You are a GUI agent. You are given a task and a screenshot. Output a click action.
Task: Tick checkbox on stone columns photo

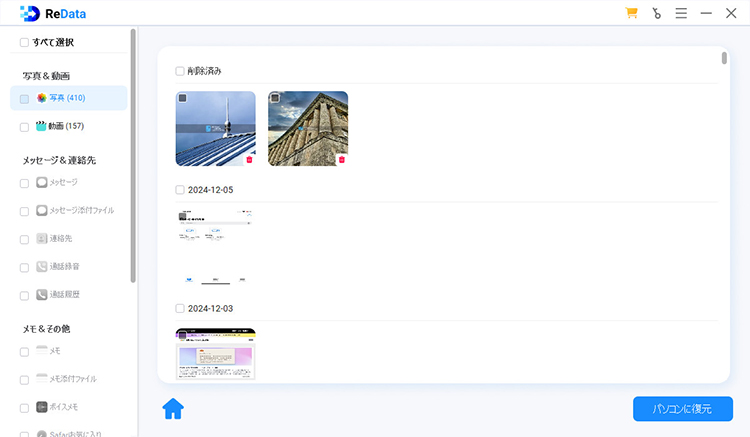pyautogui.click(x=275, y=98)
